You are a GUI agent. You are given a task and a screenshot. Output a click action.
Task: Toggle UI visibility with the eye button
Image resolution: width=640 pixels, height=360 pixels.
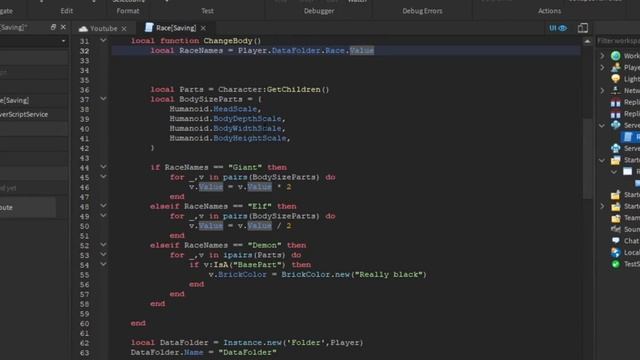[558, 28]
